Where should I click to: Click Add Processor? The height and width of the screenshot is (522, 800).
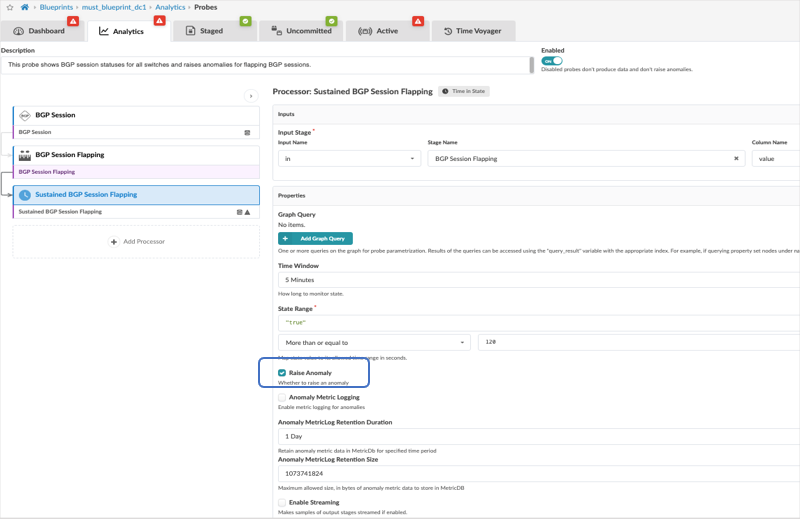click(137, 242)
